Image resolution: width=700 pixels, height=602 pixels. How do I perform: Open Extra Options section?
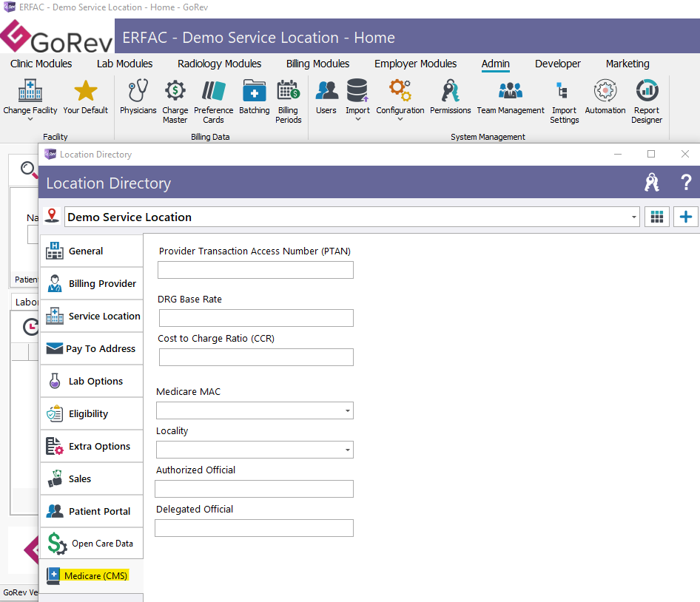pyautogui.click(x=92, y=446)
